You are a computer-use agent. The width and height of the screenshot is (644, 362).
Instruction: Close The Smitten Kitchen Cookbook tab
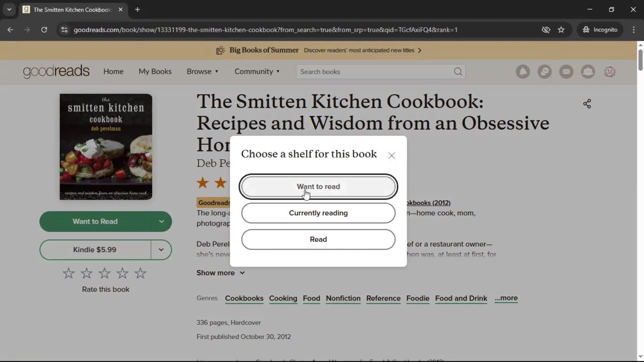click(120, 10)
